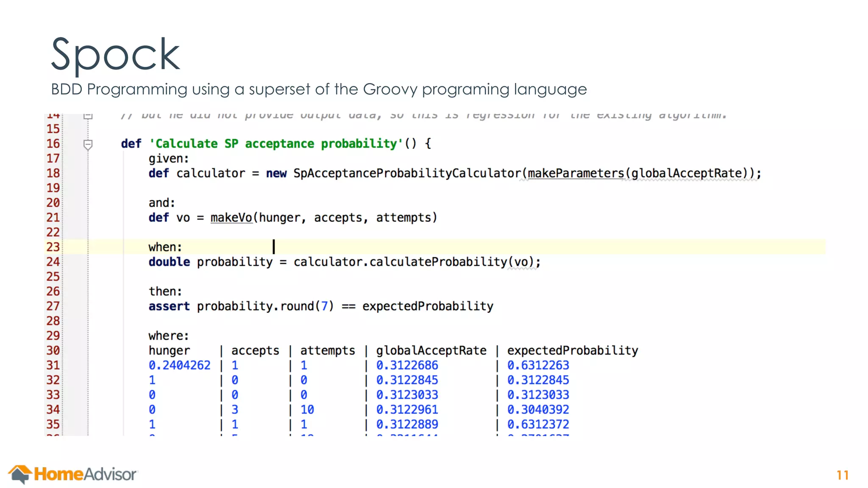The width and height of the screenshot is (868, 488).
Task: Click globalAcceptRate value 0.3122961
Action: click(x=407, y=410)
